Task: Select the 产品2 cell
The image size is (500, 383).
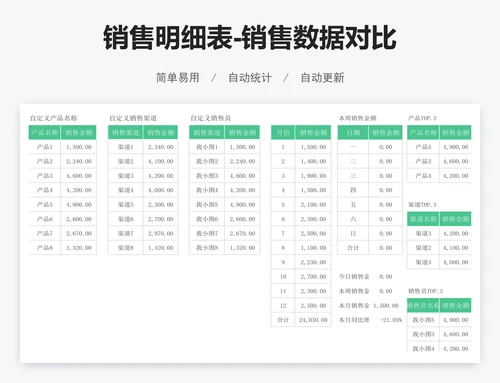Action: (45, 161)
